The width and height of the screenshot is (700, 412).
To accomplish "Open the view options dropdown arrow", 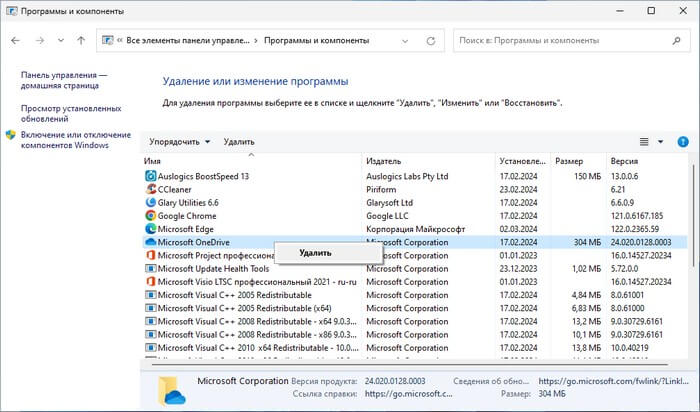I will (x=660, y=142).
